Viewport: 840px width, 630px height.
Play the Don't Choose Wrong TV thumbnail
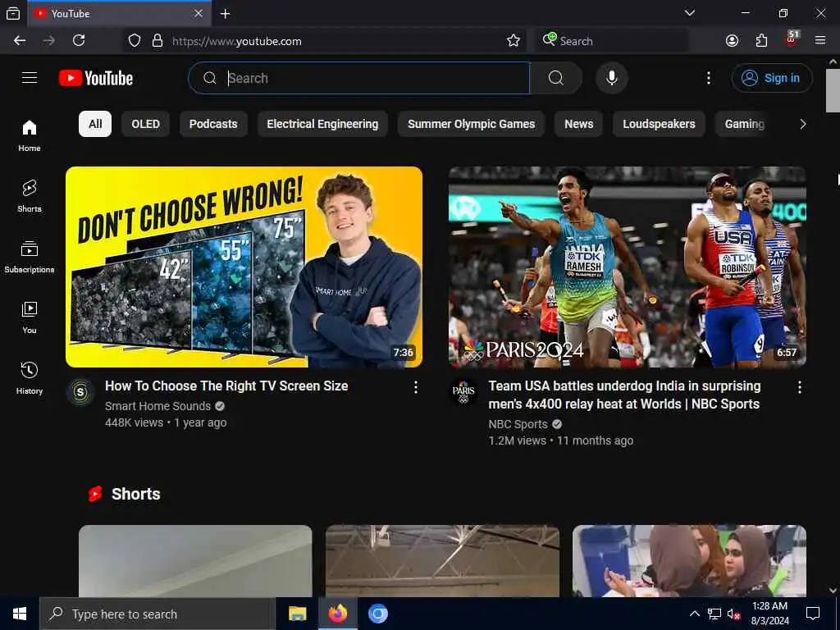click(244, 267)
